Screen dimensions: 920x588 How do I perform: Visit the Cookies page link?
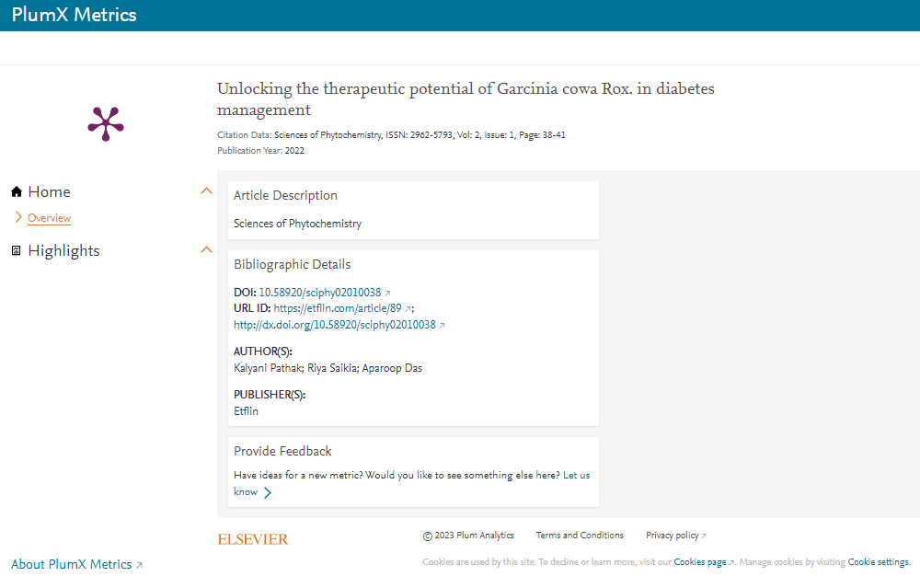click(701, 561)
